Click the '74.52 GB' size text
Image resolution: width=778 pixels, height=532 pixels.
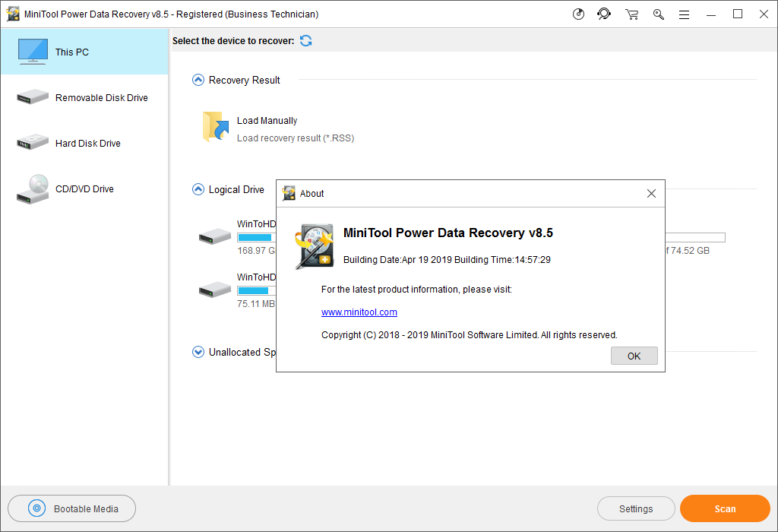point(690,251)
